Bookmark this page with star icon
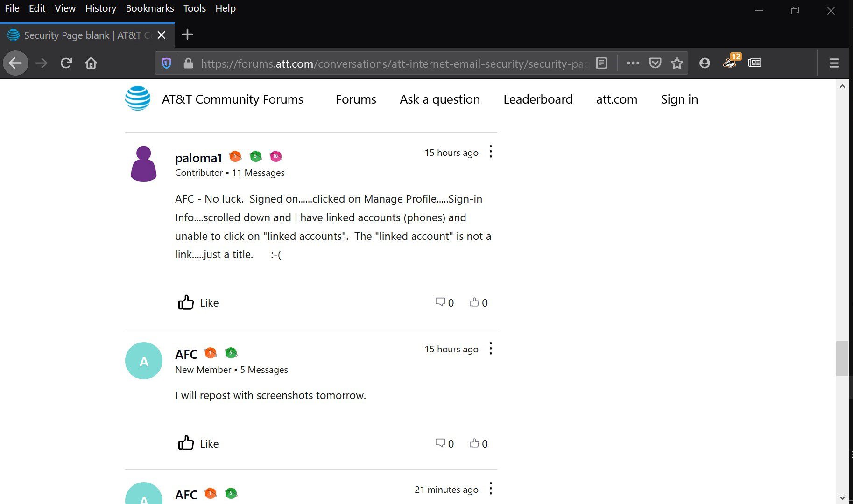Viewport: 853px width, 504px height. point(677,63)
